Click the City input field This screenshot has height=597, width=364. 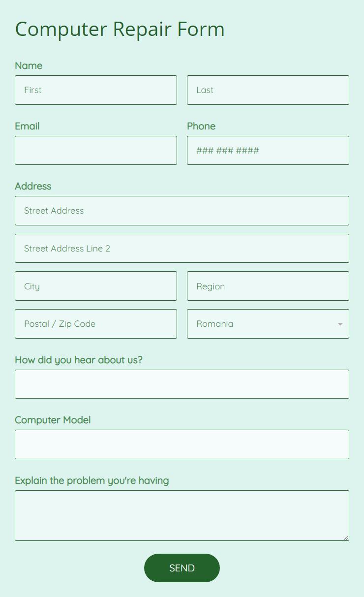tap(96, 286)
